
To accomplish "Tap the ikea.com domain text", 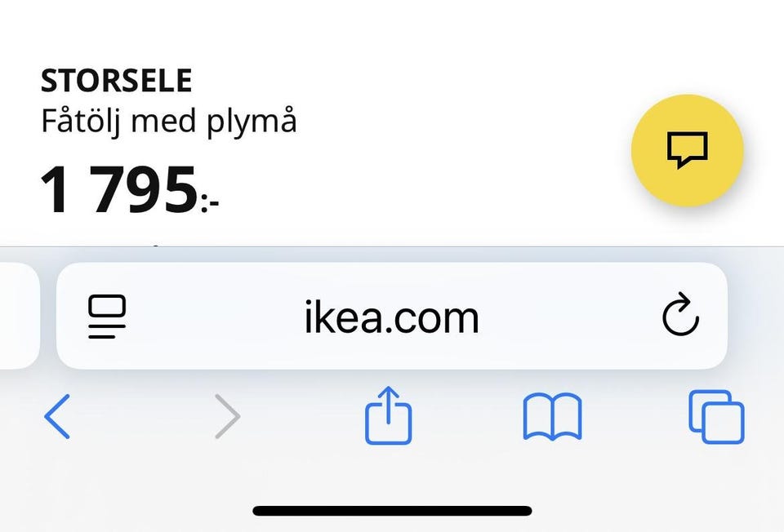I will point(391,317).
